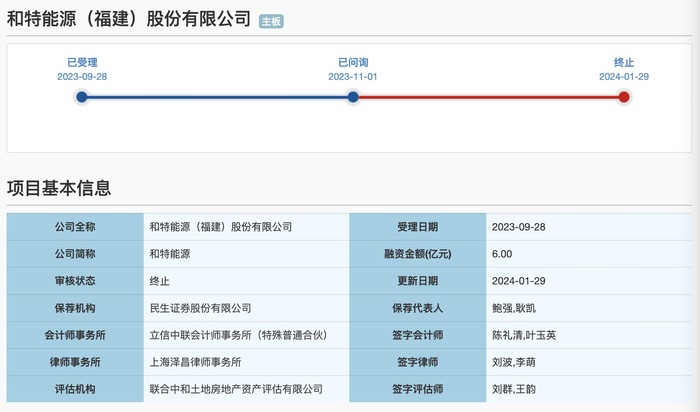Screen dimensions: 700x412
Task: Click the 受理日期 header cell
Action: pos(417,227)
